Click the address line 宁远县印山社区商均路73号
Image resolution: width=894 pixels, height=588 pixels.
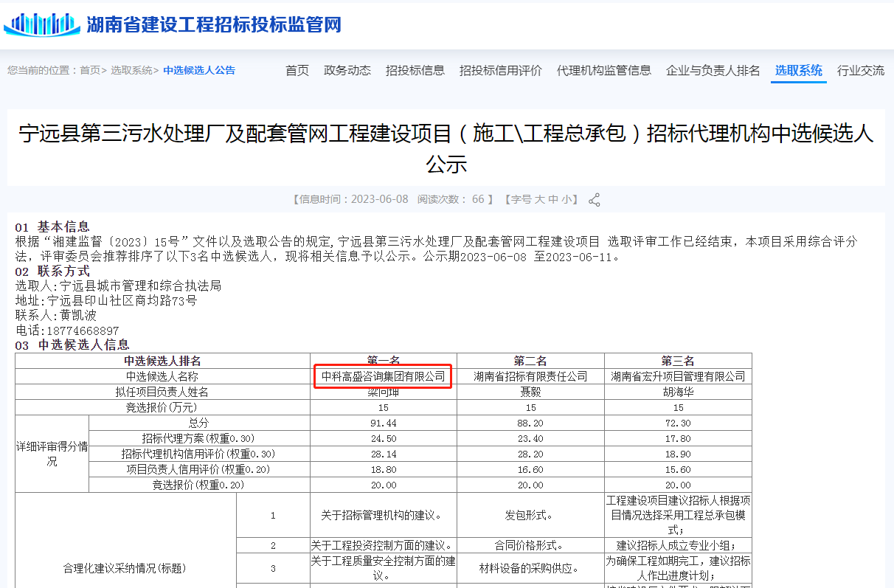106,300
